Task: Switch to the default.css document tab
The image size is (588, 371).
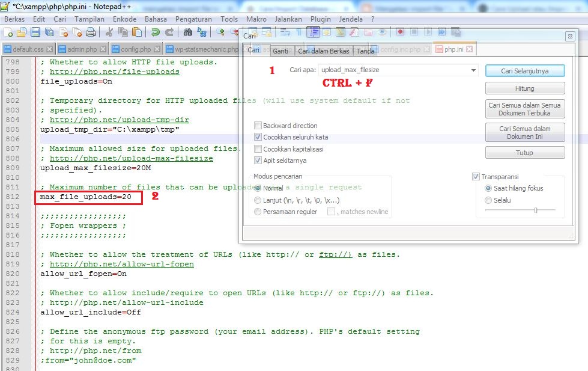Action: tap(28, 49)
